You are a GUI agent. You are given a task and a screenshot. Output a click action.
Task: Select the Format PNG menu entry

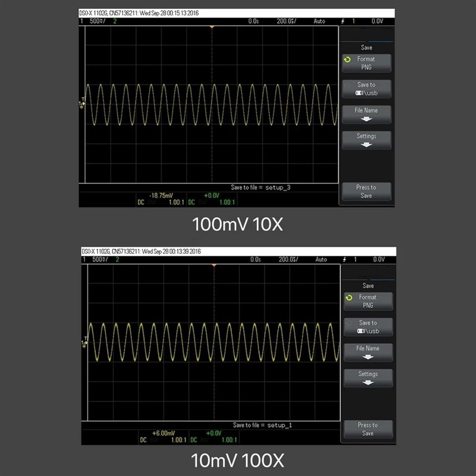[367, 63]
